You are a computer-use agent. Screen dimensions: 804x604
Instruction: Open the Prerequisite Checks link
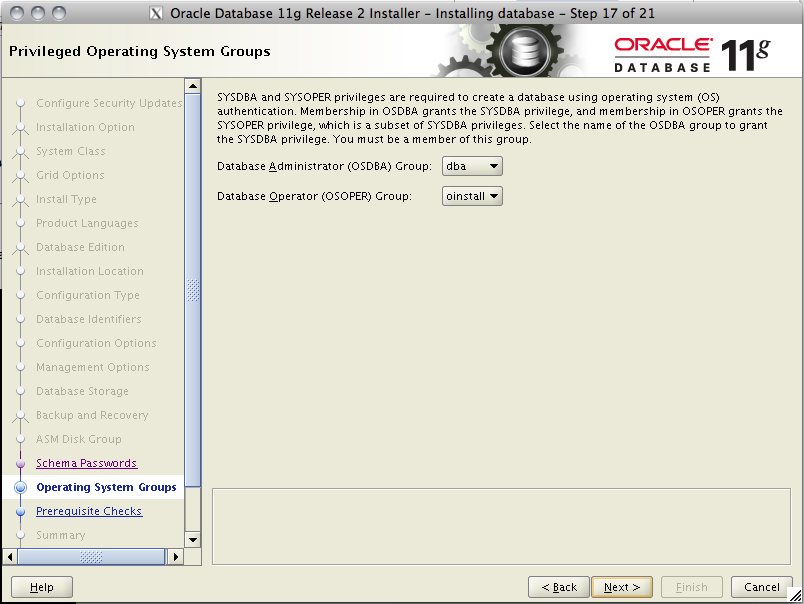(89, 511)
